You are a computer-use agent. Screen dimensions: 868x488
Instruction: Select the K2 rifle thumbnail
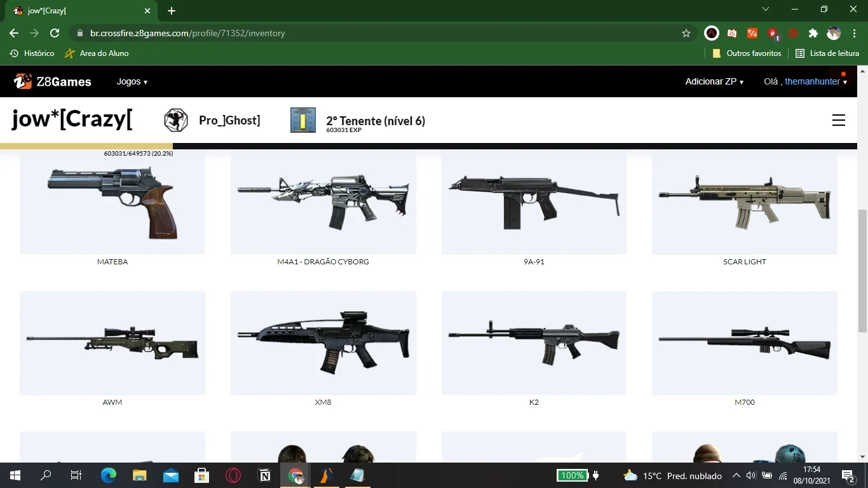pos(534,343)
